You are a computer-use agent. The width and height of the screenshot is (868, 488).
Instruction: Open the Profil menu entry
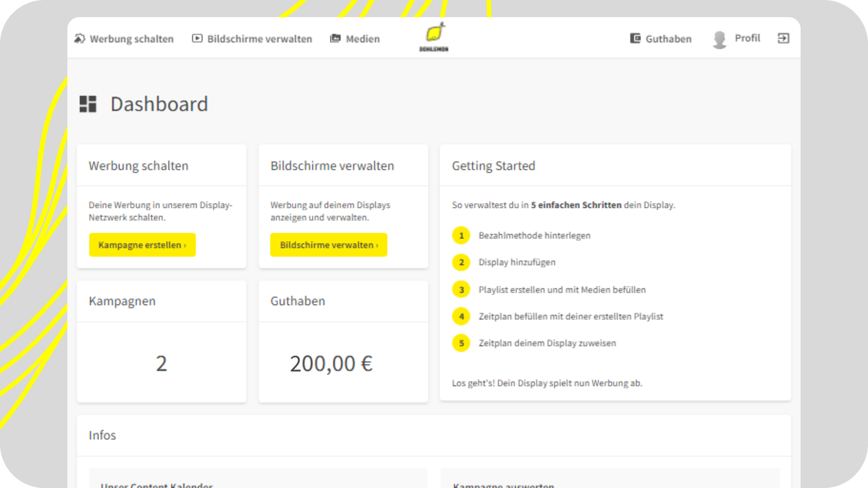point(747,38)
